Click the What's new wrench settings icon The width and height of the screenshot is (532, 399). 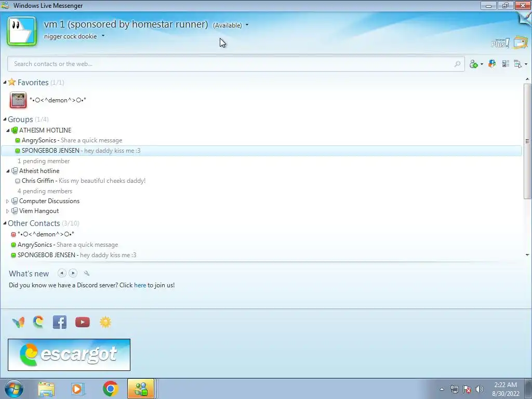[87, 273]
